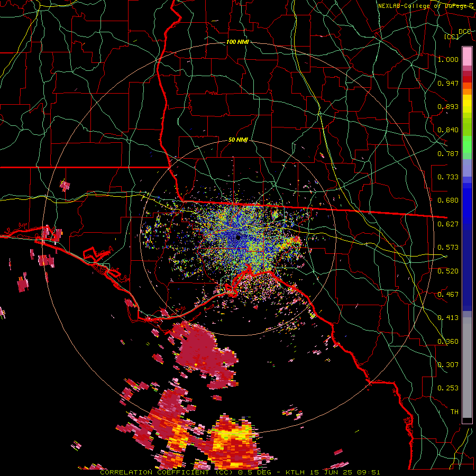
Task: Click the black dot marking the radar site
Action: tap(239, 237)
